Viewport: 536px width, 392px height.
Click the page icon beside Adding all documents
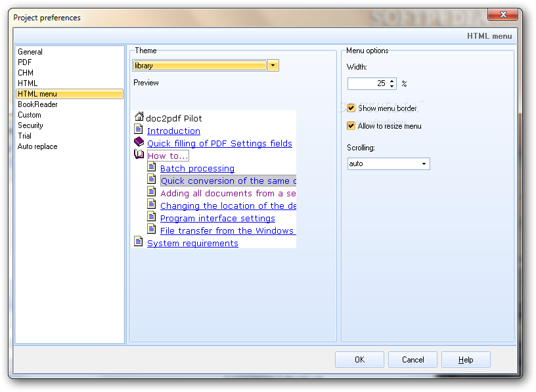point(152,191)
